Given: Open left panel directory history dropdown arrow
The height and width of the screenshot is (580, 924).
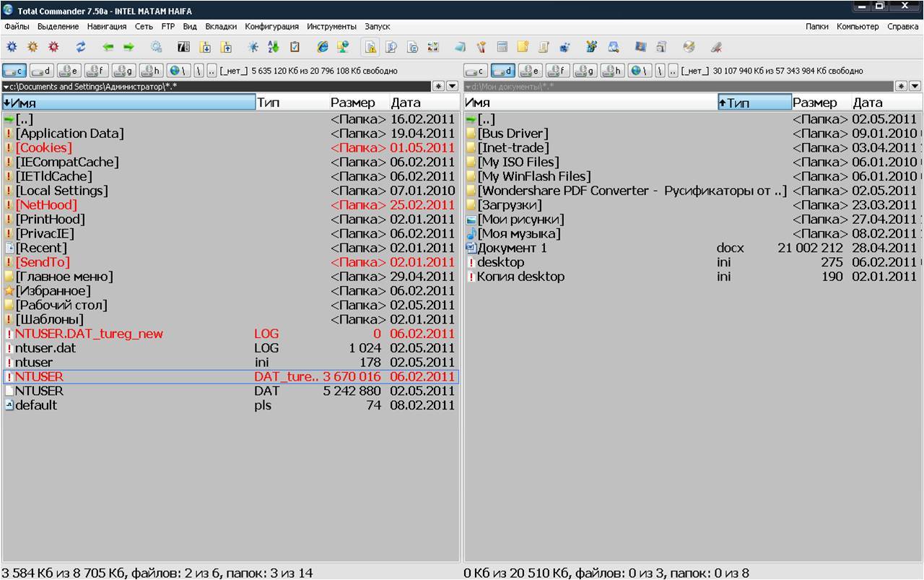Looking at the screenshot, I should point(452,86).
